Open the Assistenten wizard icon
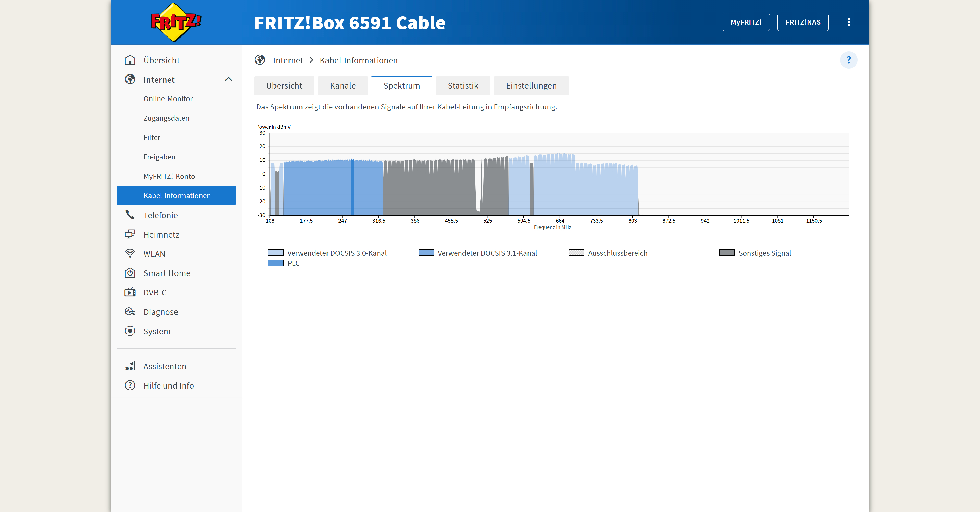Image resolution: width=980 pixels, height=512 pixels. (x=130, y=366)
